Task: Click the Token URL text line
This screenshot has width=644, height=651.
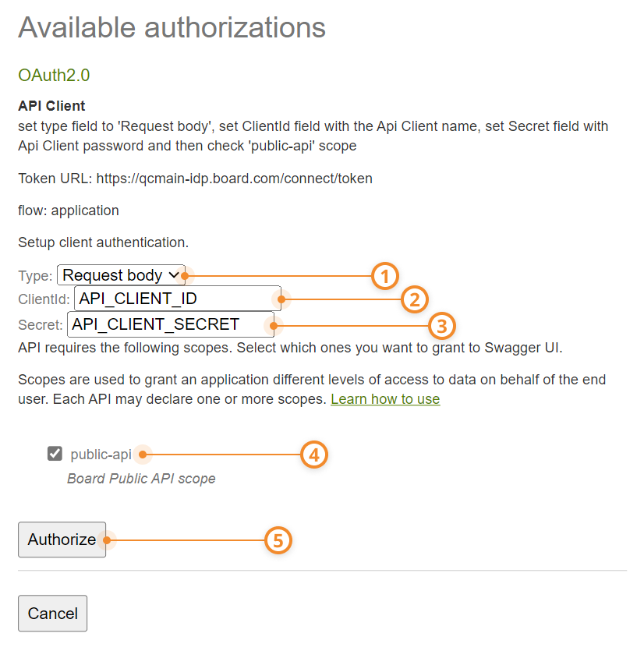Action: (x=195, y=179)
